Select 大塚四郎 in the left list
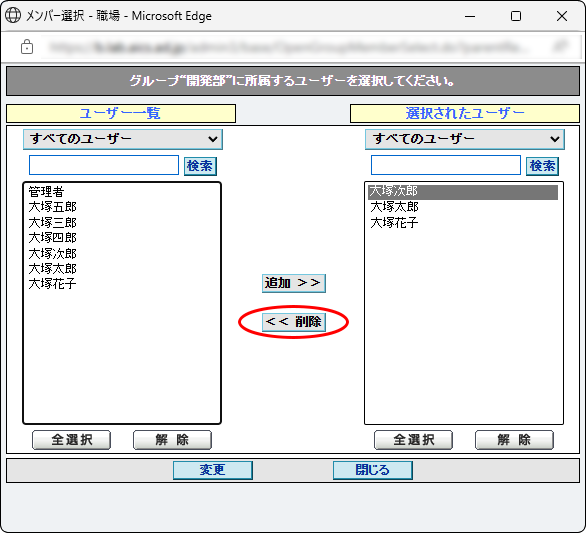Image resolution: width=586 pixels, height=533 pixels. pos(52,238)
